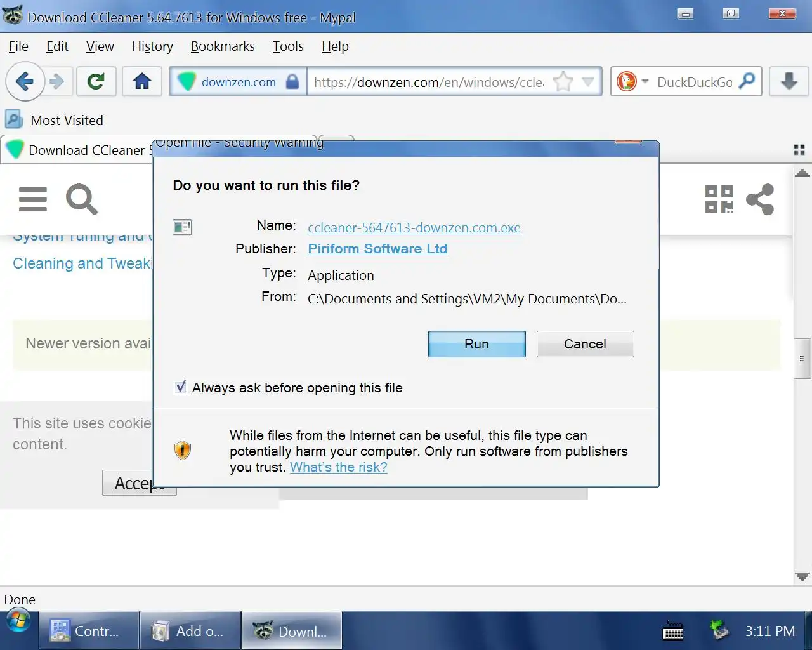Open the site hamburger menu

tap(33, 199)
